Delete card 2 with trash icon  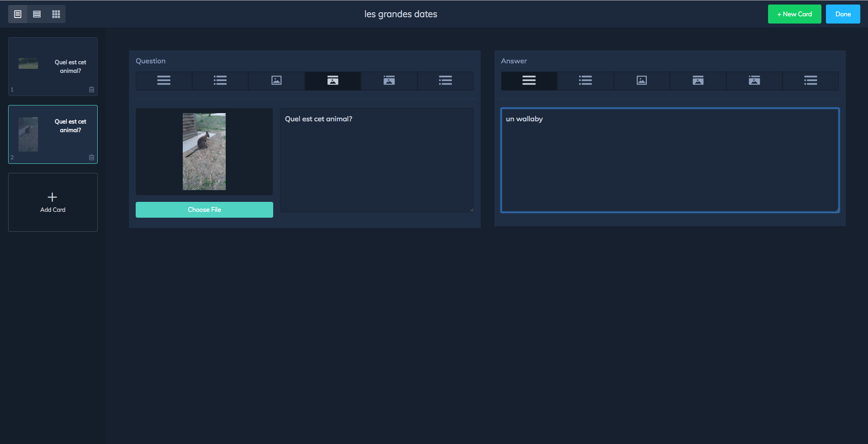pos(91,158)
